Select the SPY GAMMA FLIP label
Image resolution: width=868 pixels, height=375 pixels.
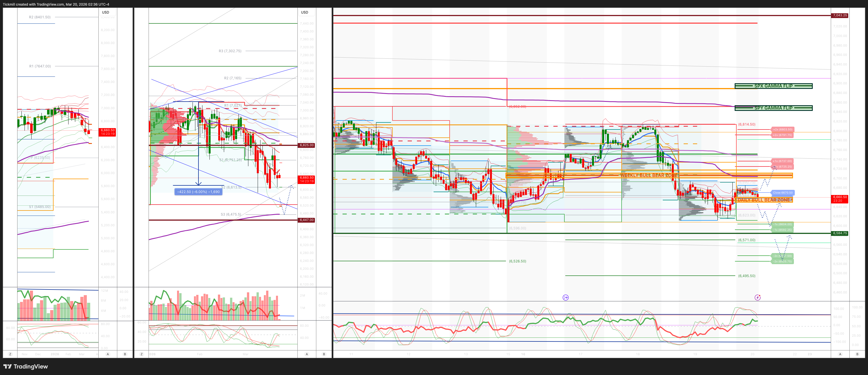[773, 108]
